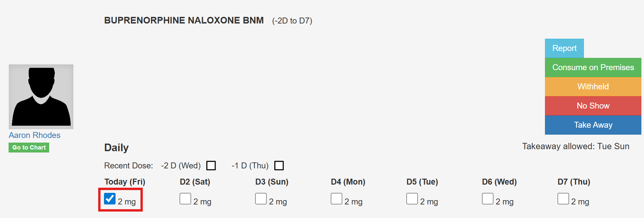Viewport: 644px width, 218px height.
Task: Select the D5 (Tue) dose checkbox
Action: pos(412,199)
